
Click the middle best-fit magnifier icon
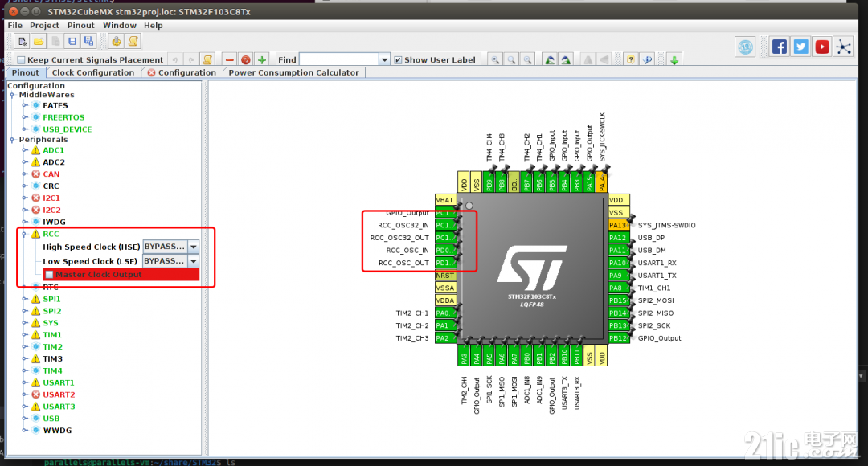tap(511, 59)
